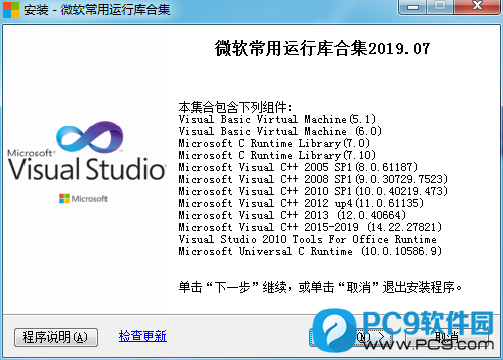Screen dimensions: 503x360
Task: Close the installer window
Action: point(477,7)
